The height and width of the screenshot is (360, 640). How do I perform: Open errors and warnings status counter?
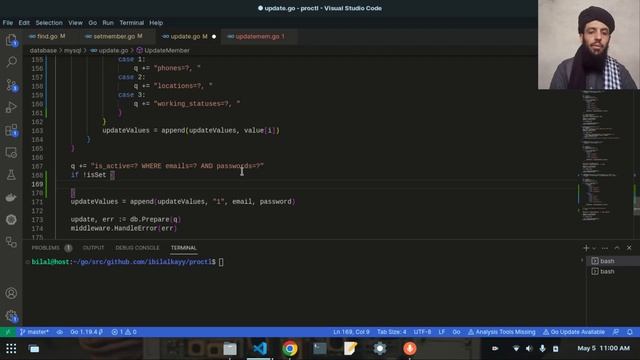pyautogui.click(x=124, y=332)
